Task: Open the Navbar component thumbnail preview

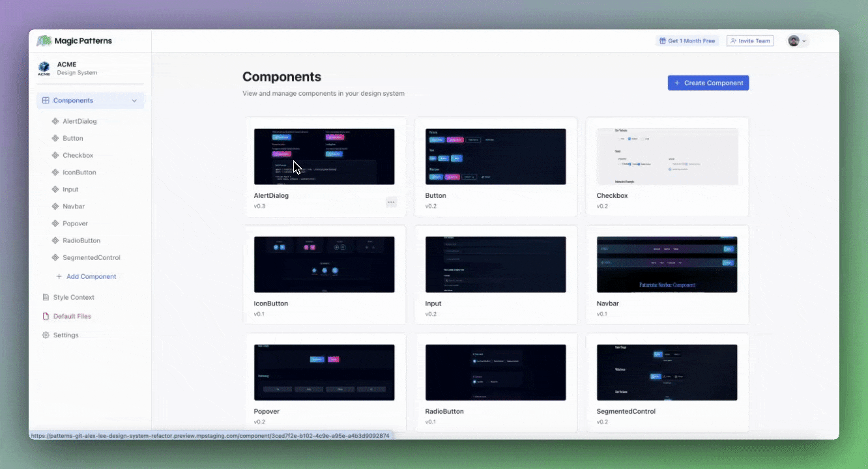Action: click(x=667, y=264)
